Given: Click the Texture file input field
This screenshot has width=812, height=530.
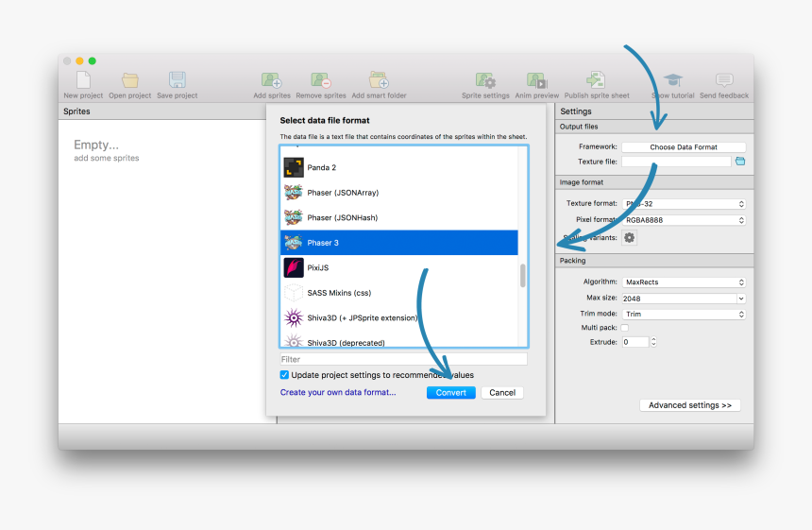Looking at the screenshot, I should [676, 162].
